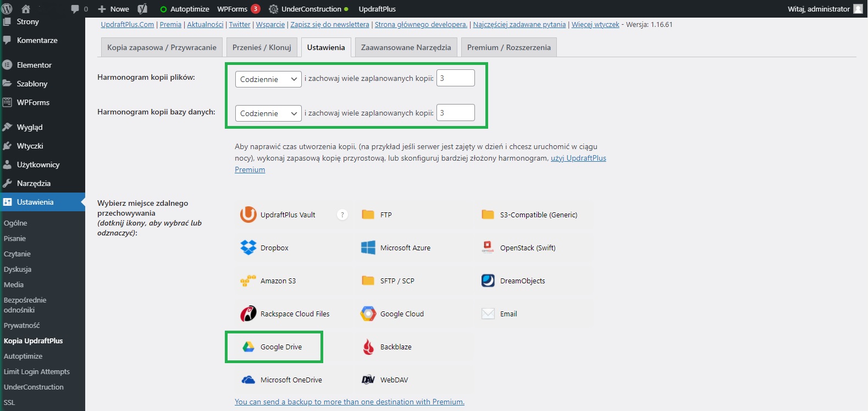Select DreamObjects storage
This screenshot has width=868, height=411.
(x=513, y=281)
